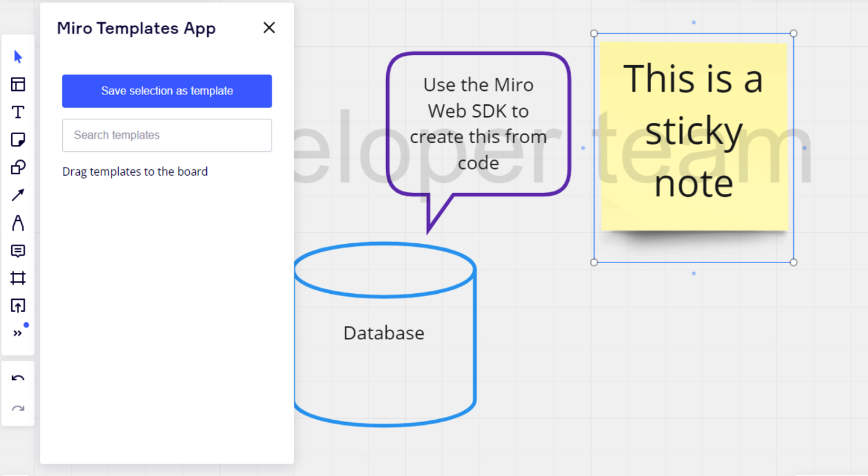Click the sticky note bottom-right resize handle
The height and width of the screenshot is (476, 868).
click(794, 262)
